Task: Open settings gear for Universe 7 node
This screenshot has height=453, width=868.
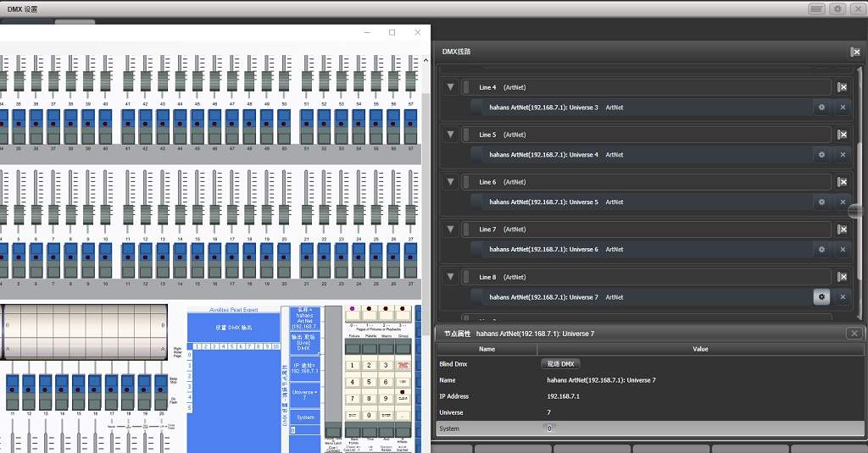Action: pyautogui.click(x=821, y=297)
